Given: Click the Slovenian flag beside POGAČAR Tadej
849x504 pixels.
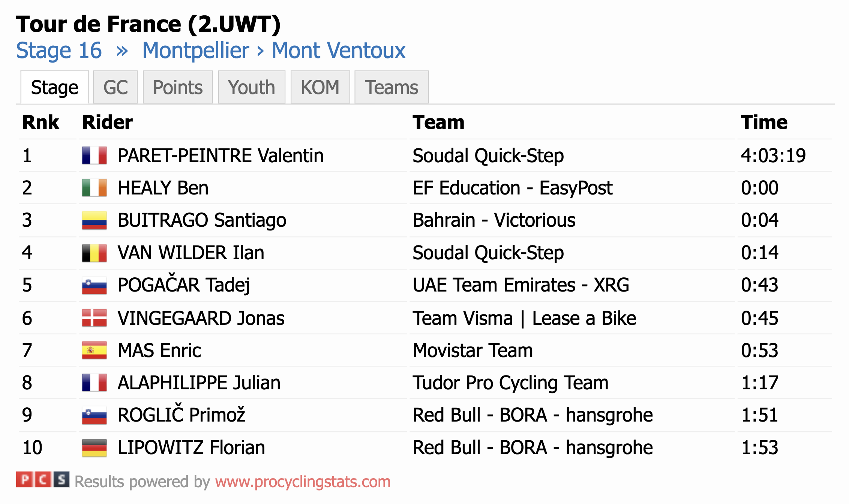Looking at the screenshot, I should point(94,286).
